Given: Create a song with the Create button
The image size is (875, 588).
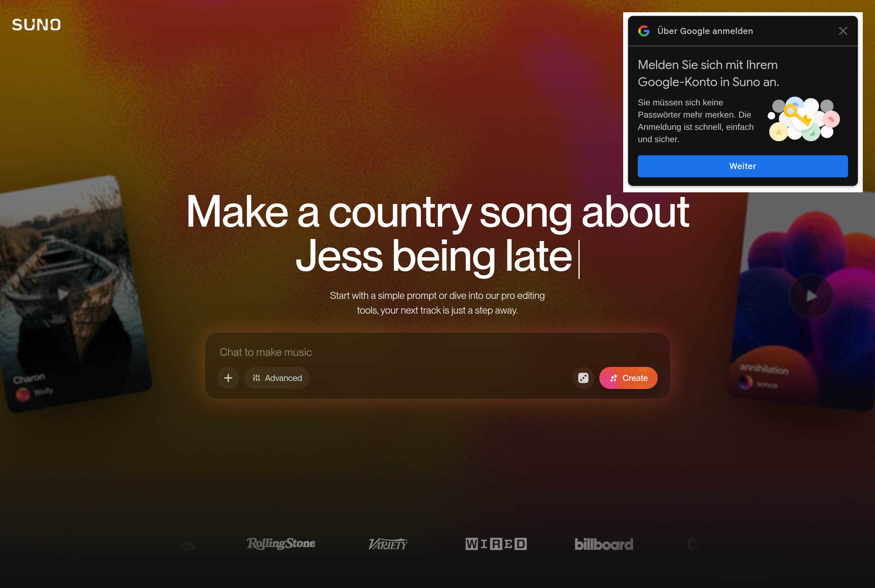Looking at the screenshot, I should [628, 378].
